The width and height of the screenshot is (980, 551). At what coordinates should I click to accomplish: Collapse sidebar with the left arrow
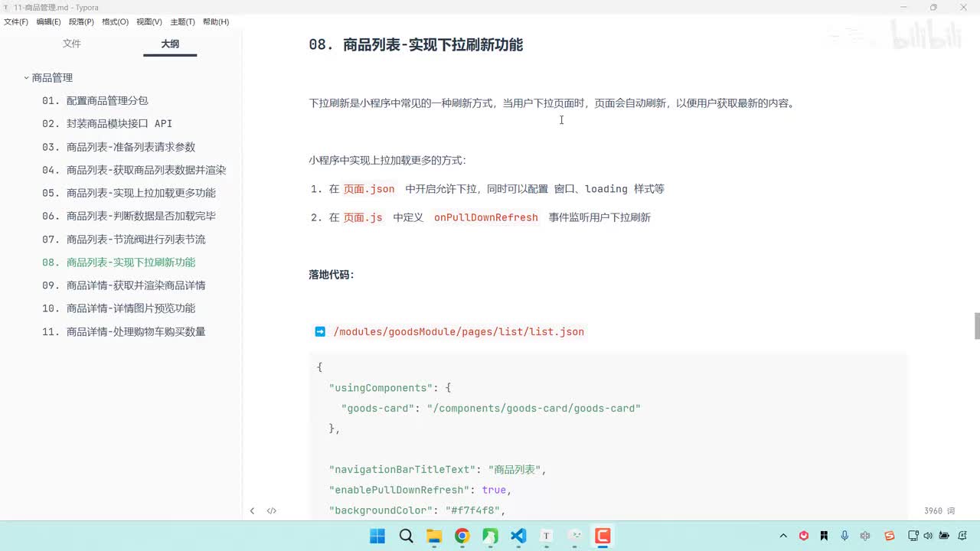[x=252, y=510]
